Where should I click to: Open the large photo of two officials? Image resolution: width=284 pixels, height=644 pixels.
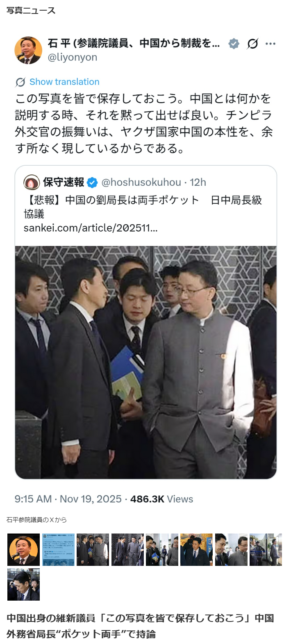pyautogui.click(x=146, y=362)
